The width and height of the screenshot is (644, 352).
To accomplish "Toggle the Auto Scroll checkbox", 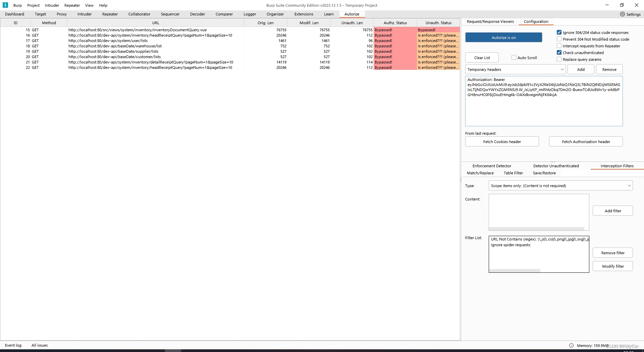I will (514, 57).
